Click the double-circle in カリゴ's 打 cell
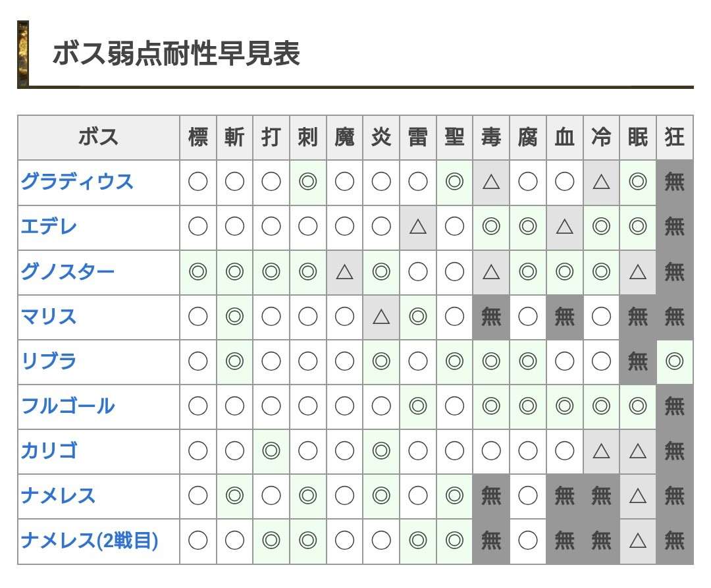711x588 pixels. 271,451
